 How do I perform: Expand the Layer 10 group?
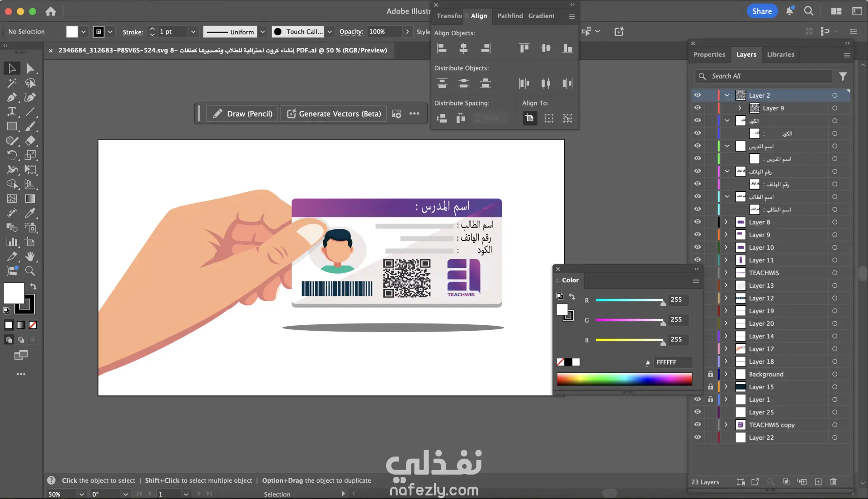coord(726,247)
